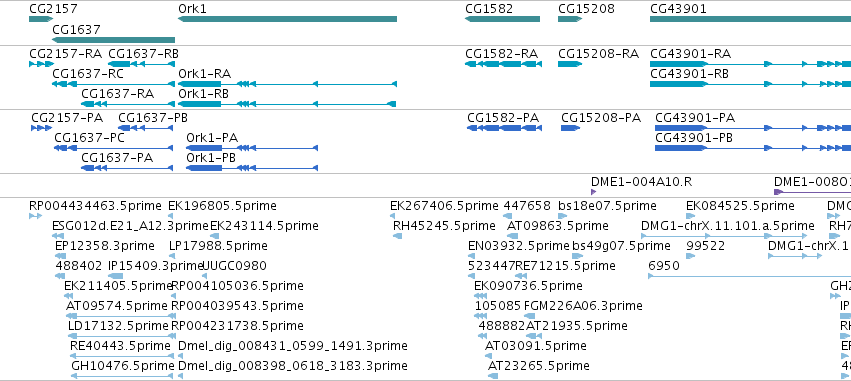This screenshot has height=381, width=851.
Task: Click the CG43901 gene bar
Action: click(751, 19)
